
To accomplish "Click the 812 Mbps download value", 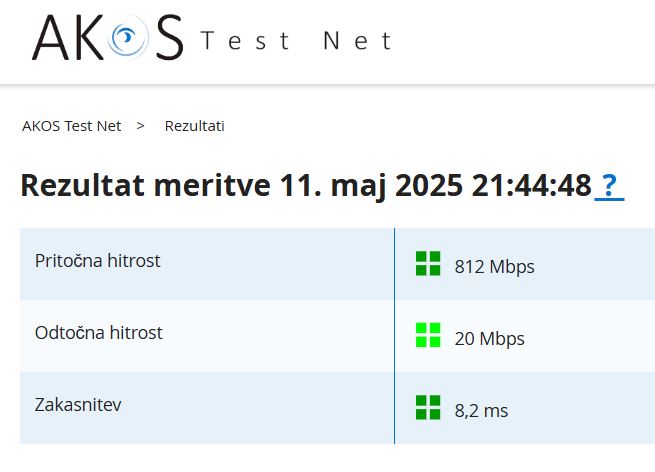I will 495,267.
